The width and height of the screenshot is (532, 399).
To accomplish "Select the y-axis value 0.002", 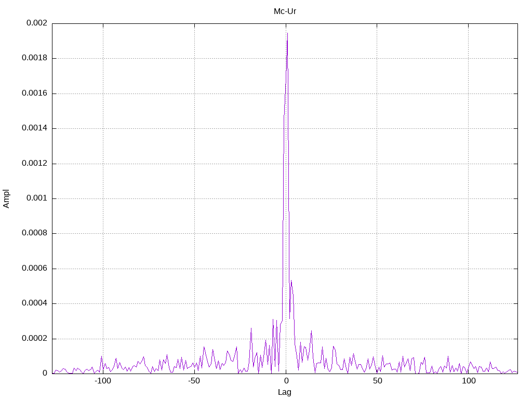I will pyautogui.click(x=37, y=23).
